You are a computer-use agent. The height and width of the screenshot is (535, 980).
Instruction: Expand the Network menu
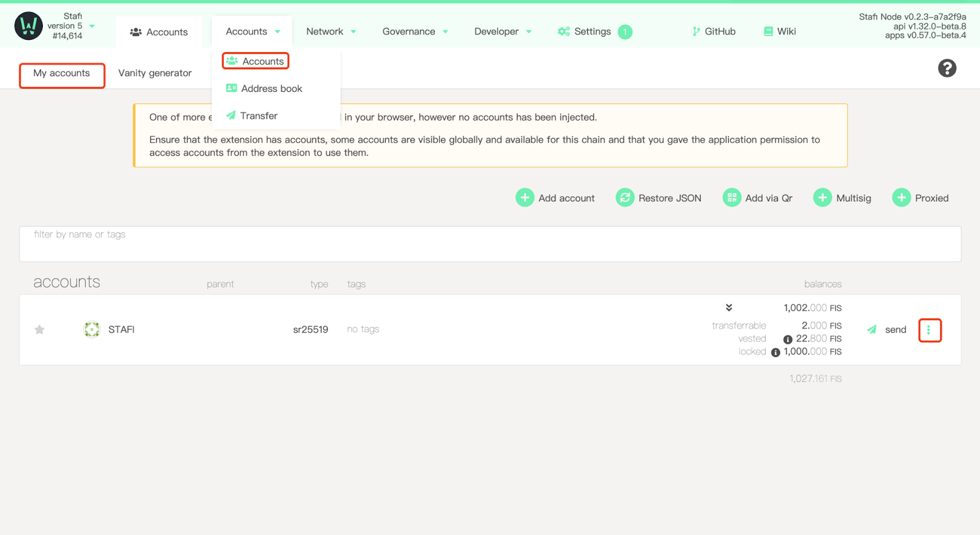(331, 31)
